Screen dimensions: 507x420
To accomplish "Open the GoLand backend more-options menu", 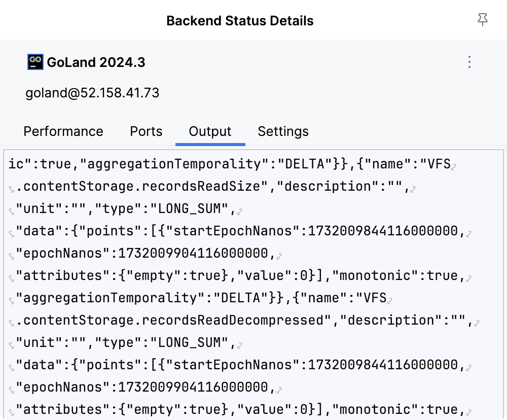I will (469, 62).
